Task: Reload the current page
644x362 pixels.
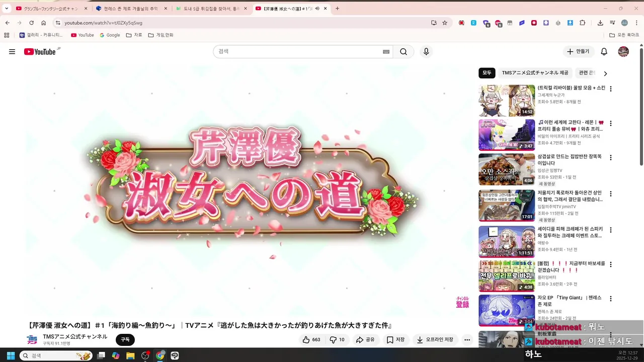Action: (x=31, y=23)
